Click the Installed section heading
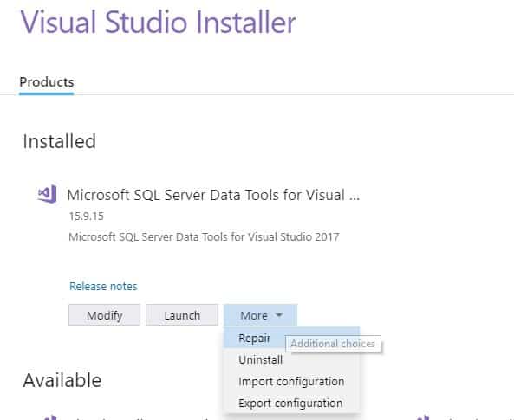The height and width of the screenshot is (420, 514). 59,141
